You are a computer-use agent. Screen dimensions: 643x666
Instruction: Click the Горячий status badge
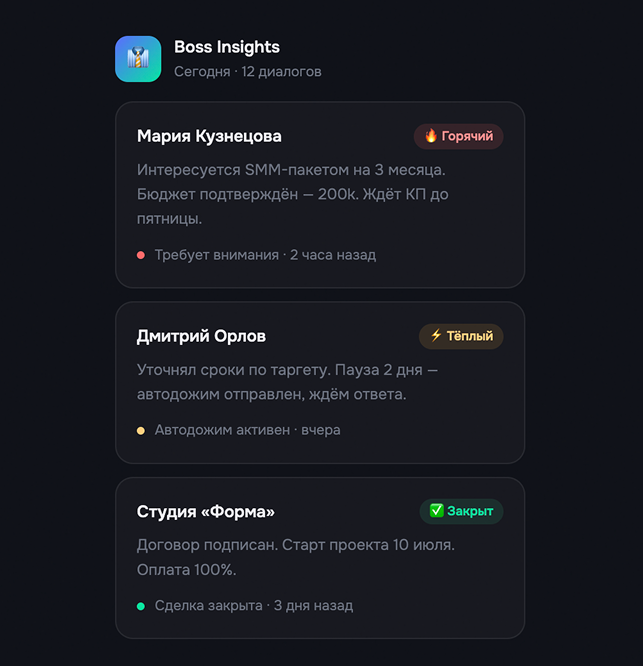tap(459, 136)
